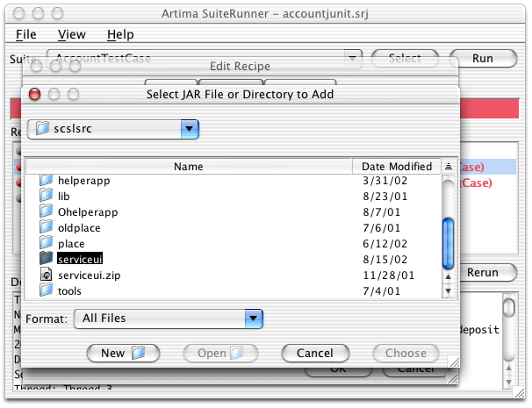This screenshot has height=408, width=532.
Task: Open the scslsrc directory dropdown
Action: tap(190, 129)
